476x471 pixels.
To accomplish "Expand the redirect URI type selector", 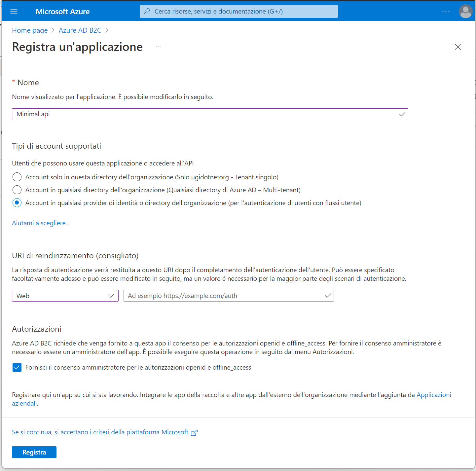I will 111,296.
